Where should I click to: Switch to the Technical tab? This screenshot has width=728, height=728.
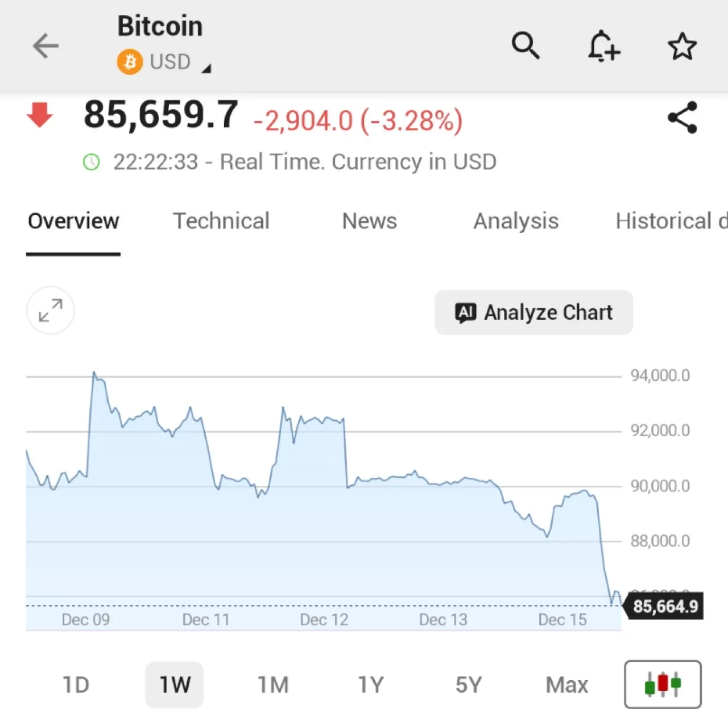222,221
